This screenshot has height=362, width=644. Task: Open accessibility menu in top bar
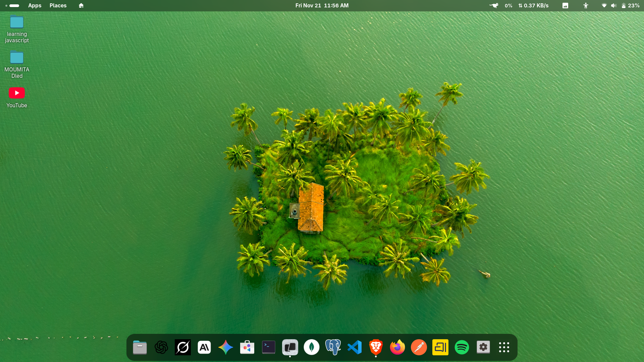point(586,5)
